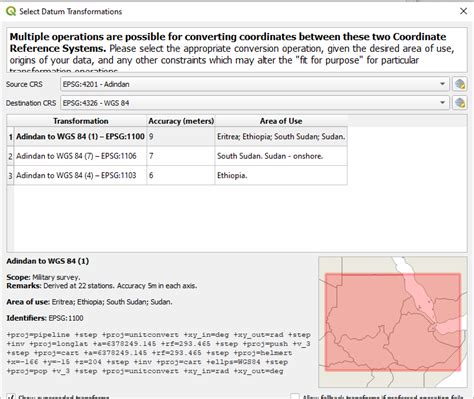Click the 'Scope: Military survey.' line
Image resolution: width=474 pixels, height=399 pixels.
(x=43, y=277)
